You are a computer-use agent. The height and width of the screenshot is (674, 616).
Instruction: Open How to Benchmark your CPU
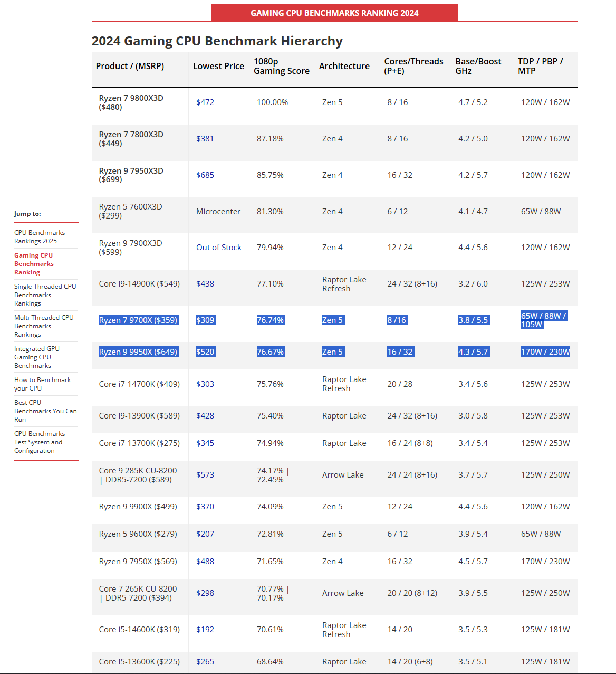point(42,384)
